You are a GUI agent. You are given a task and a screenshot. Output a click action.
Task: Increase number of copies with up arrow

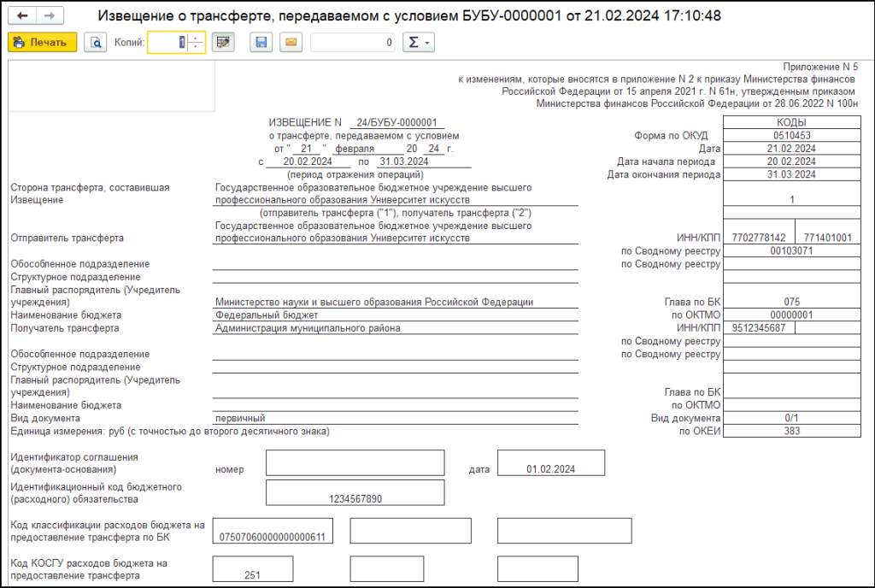[x=197, y=38]
